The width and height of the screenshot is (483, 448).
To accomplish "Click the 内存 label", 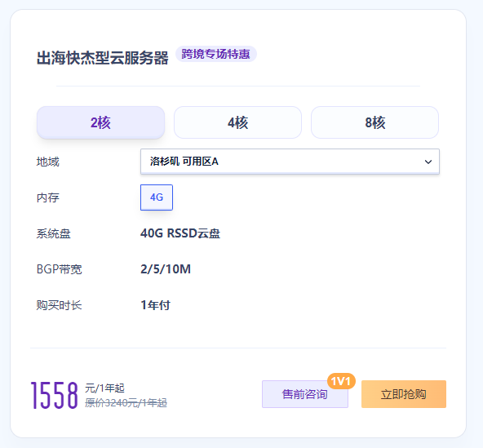I will pyautogui.click(x=48, y=197).
